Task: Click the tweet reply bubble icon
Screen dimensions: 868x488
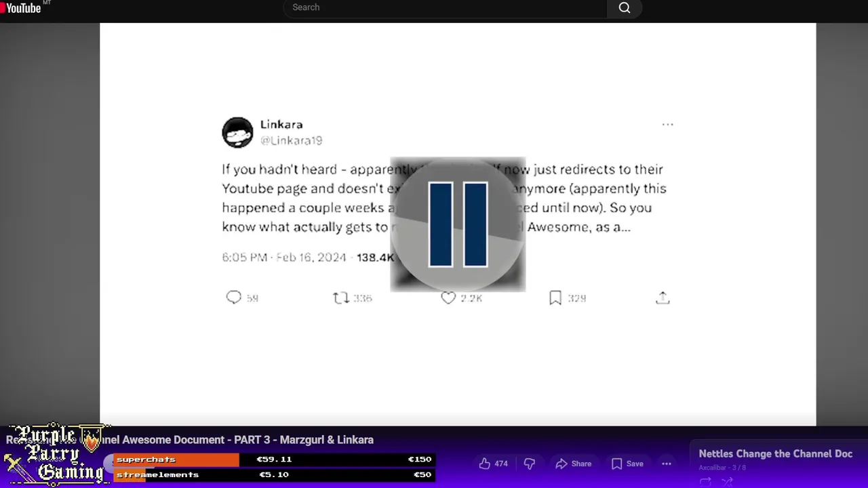Action: click(234, 298)
